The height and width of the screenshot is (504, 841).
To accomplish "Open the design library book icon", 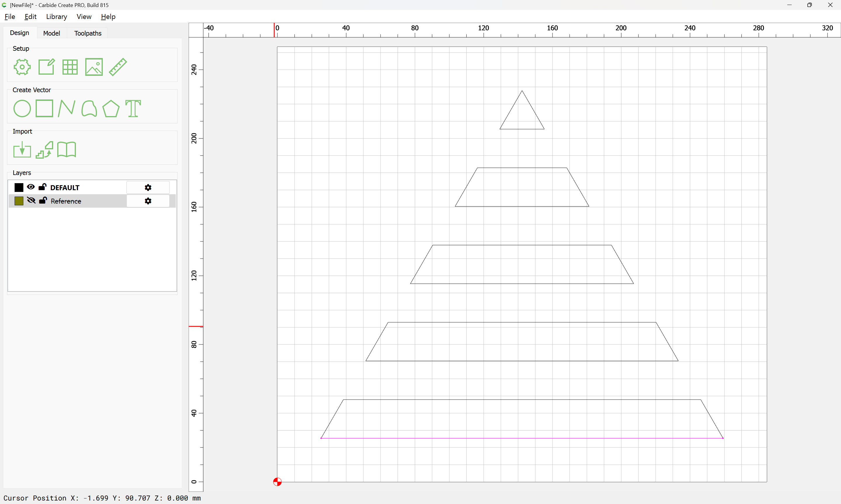I will click(67, 149).
